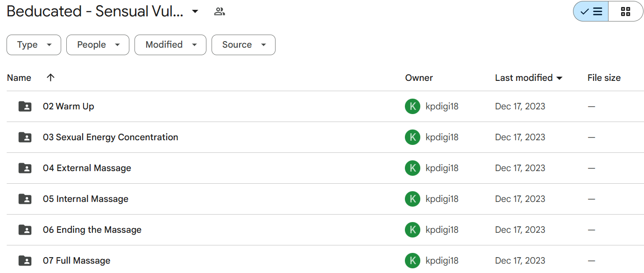
Task: Click owner avatar K in 06 Ending the Massage row
Action: click(412, 230)
